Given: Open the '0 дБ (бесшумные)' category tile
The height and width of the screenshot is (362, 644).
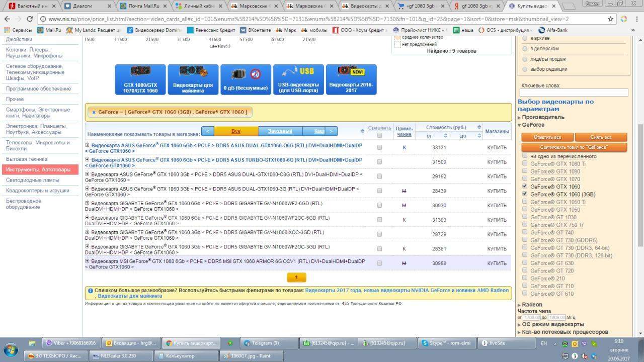Looking at the screenshot, I should [246, 79].
